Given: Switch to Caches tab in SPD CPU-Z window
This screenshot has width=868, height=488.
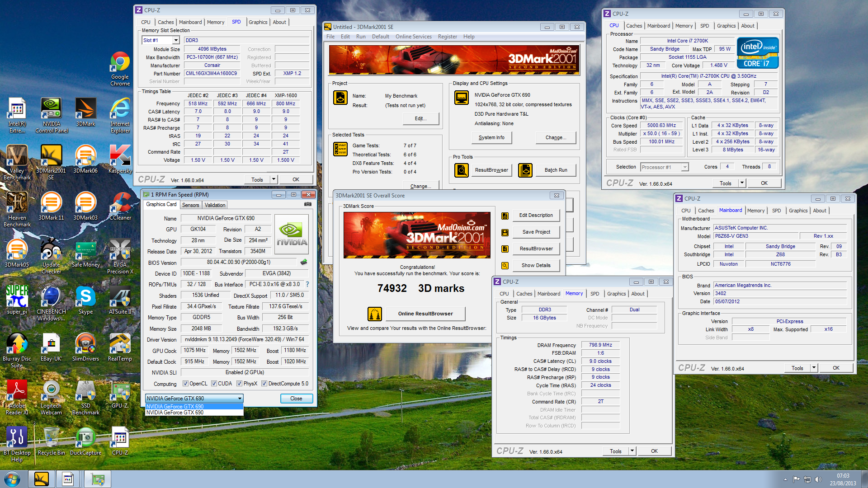Looking at the screenshot, I should [x=165, y=22].
